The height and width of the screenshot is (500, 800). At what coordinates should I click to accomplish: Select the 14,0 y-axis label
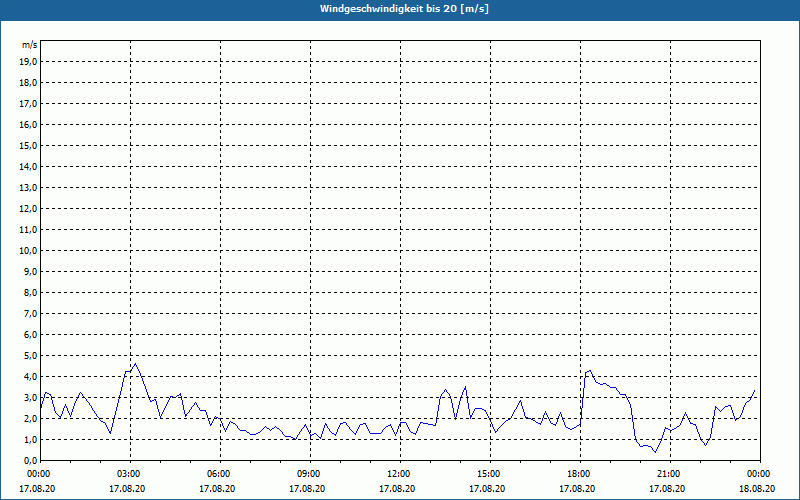click(29, 166)
